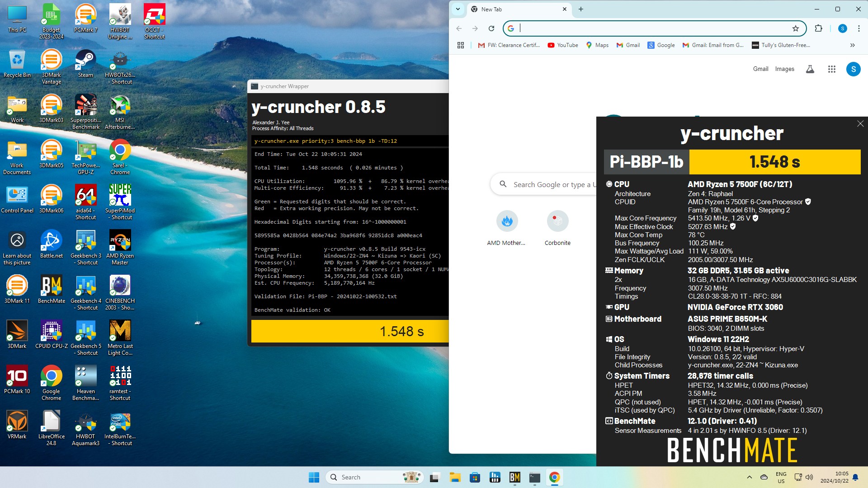Open FW: Clearance Certif bookmark
Image resolution: width=868 pixels, height=488 pixels.
[x=509, y=45]
